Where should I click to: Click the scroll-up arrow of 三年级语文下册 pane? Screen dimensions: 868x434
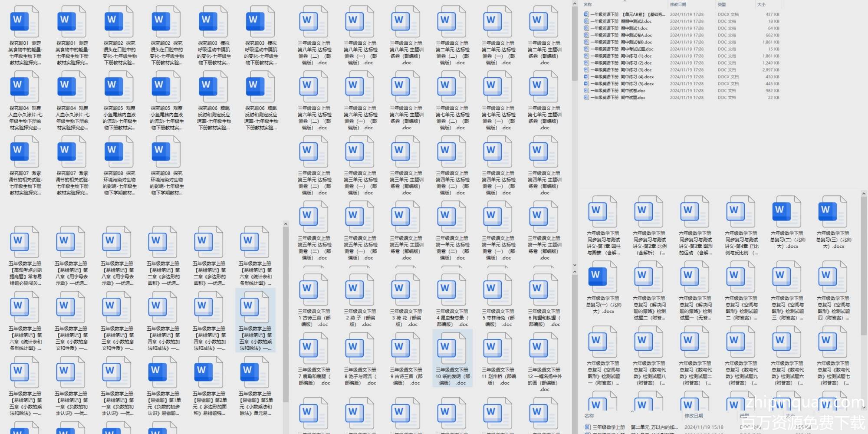[575, 272]
